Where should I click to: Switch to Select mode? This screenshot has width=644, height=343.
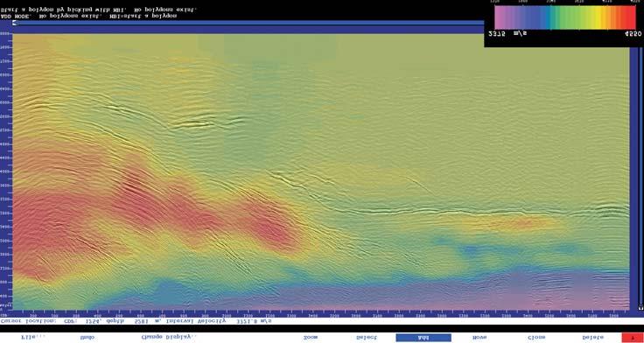pos(367,337)
